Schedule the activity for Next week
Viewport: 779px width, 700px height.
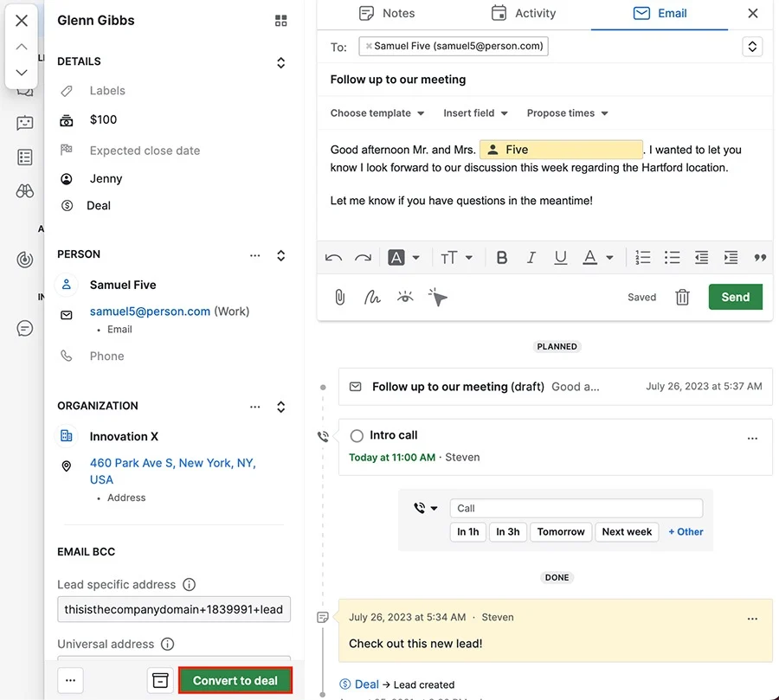coord(627,531)
